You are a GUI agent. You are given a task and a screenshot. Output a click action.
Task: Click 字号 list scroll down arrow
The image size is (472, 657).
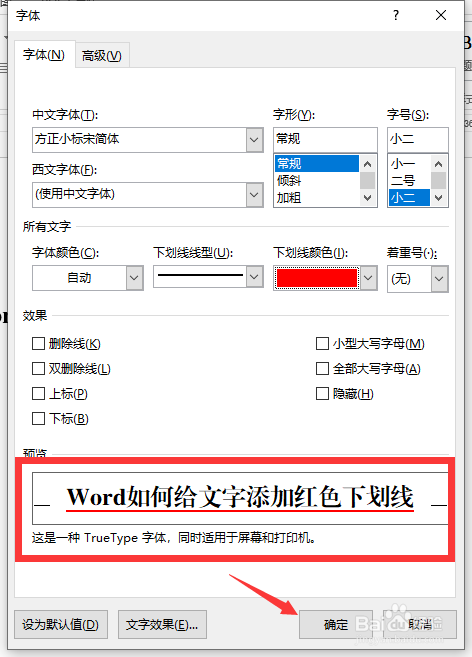point(438,198)
